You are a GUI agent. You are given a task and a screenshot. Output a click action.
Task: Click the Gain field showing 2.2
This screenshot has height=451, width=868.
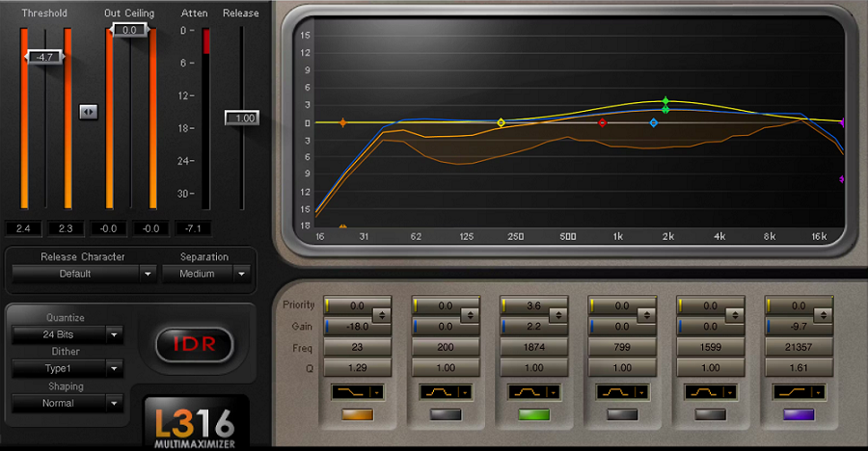533,327
